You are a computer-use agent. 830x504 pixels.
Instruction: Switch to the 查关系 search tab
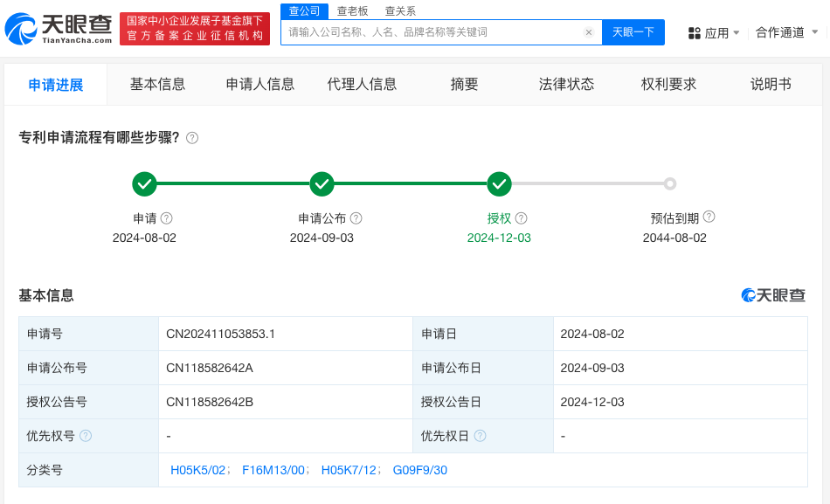click(400, 10)
